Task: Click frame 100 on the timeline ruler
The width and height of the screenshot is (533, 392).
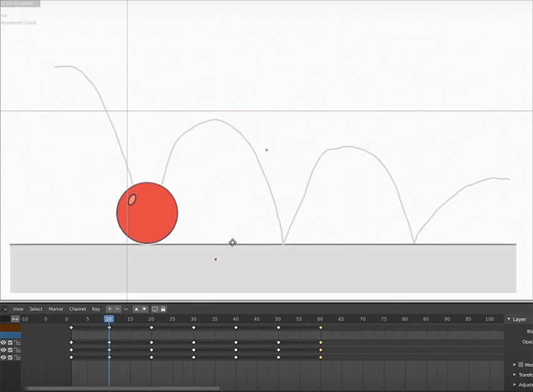Action: click(490, 319)
